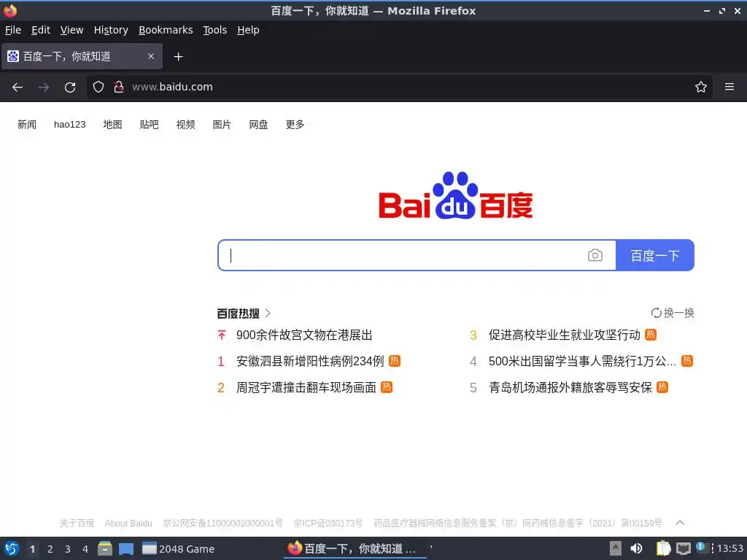The width and height of the screenshot is (747, 560).
Task: Open the taskbar start menu bird icon
Action: (12, 548)
